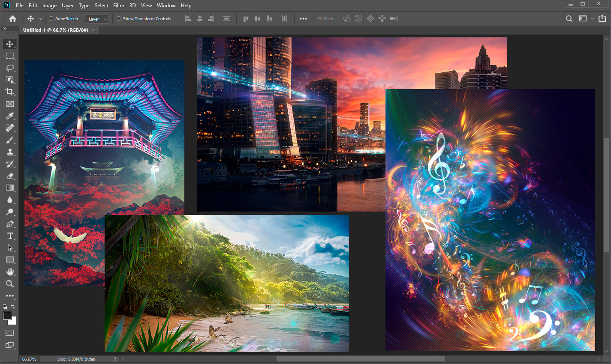Click the Home button

pyautogui.click(x=12, y=18)
